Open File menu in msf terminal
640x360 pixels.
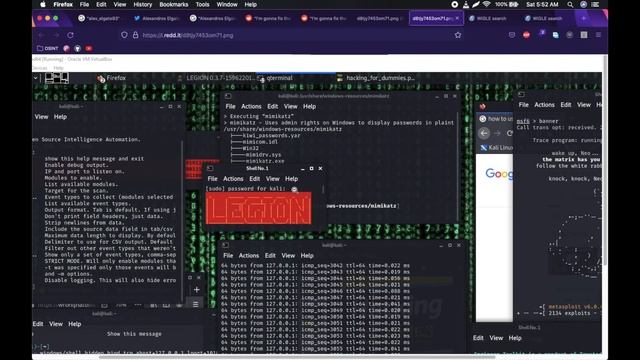click(523, 104)
